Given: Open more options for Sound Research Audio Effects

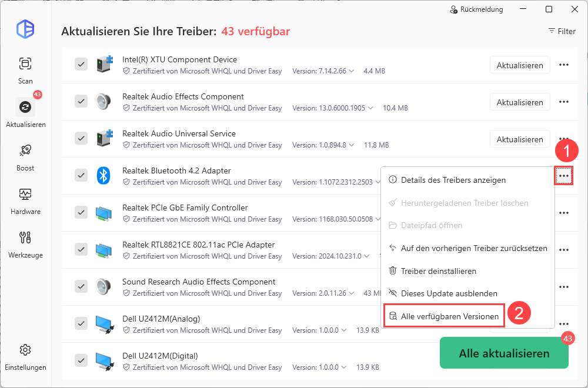Looking at the screenshot, I should (x=564, y=287).
